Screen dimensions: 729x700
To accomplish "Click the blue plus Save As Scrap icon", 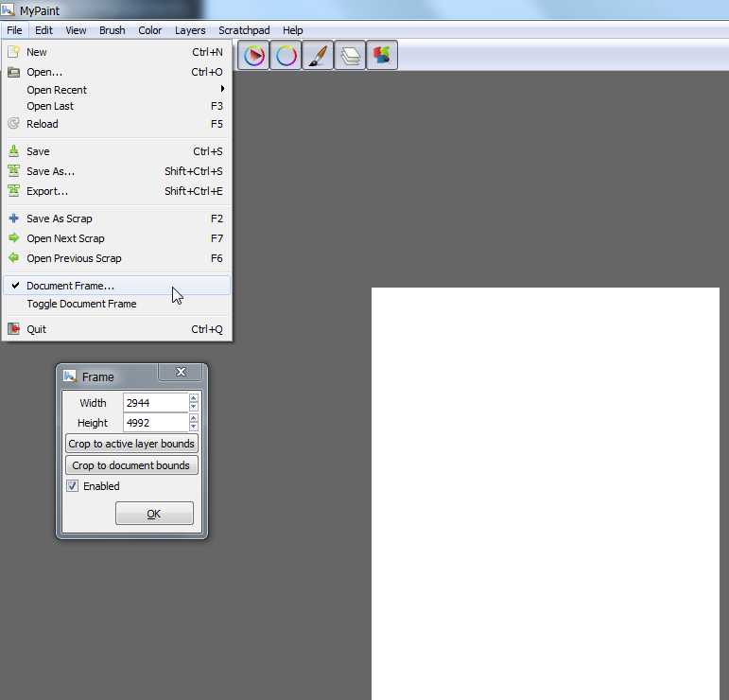I will pos(14,219).
